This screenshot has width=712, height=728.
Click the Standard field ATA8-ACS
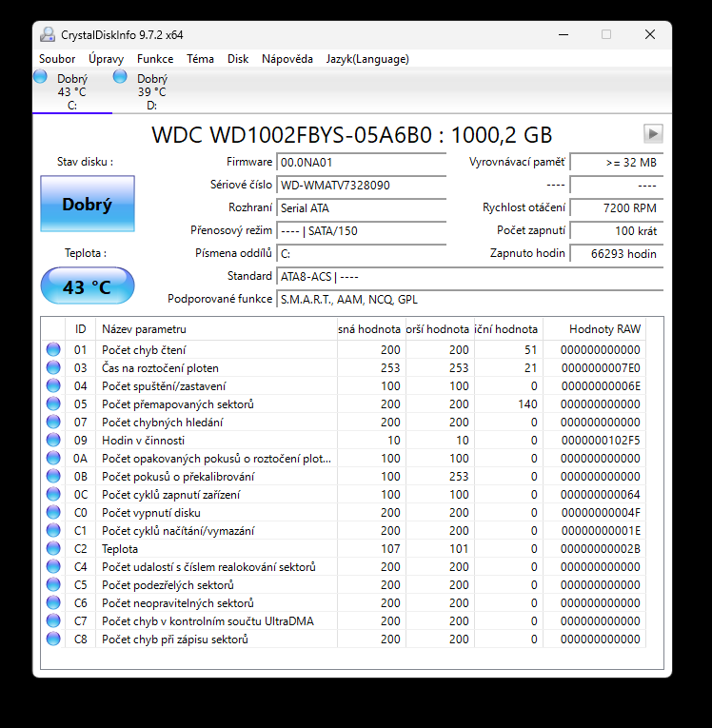click(x=469, y=276)
